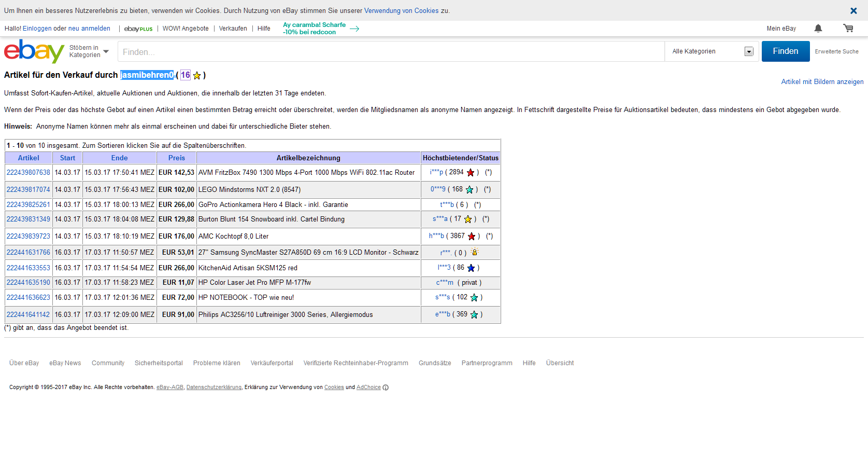This screenshot has height=471, width=868.
Task: Click Einloggen link
Action: [37, 29]
